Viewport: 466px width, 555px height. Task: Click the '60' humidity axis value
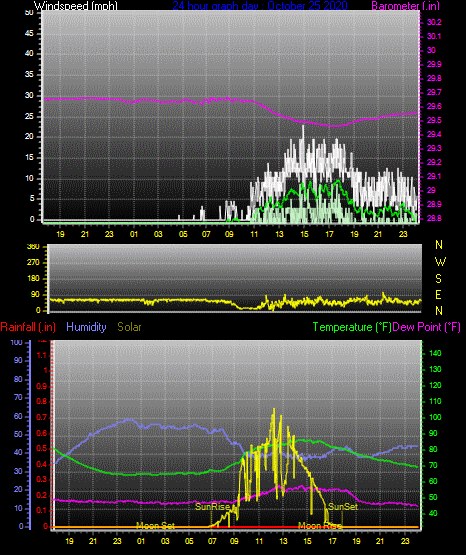(x=18, y=417)
